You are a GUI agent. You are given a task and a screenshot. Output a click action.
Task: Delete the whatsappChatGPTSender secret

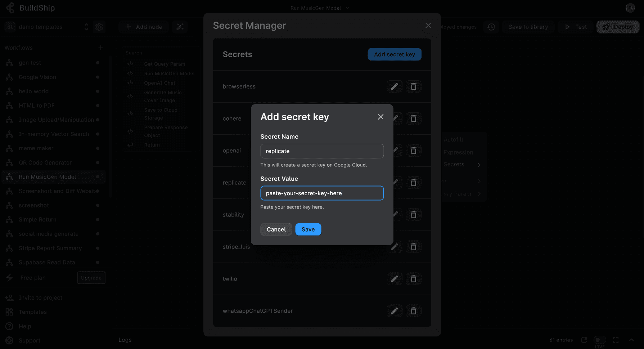click(x=413, y=311)
